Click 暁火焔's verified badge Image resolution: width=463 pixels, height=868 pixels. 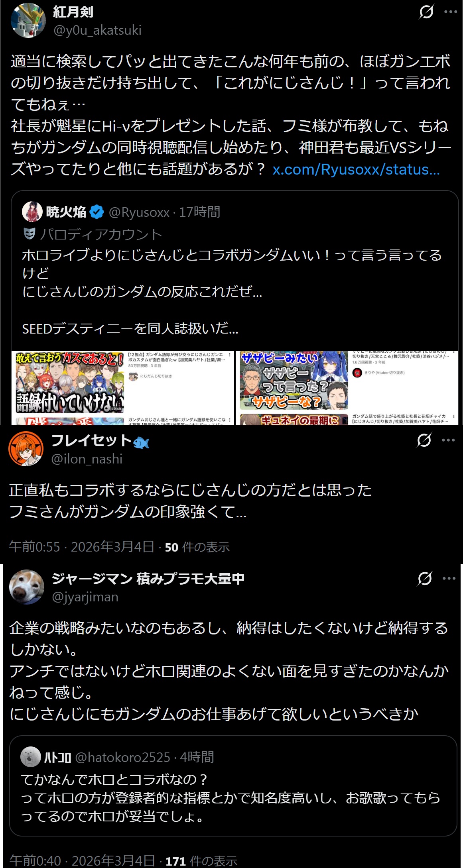97,212
